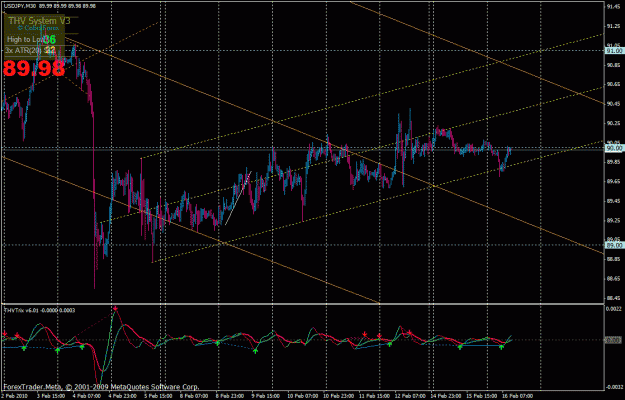Click the High to Low readout
Image resolution: width=625 pixels, height=400 pixels.
31,39
